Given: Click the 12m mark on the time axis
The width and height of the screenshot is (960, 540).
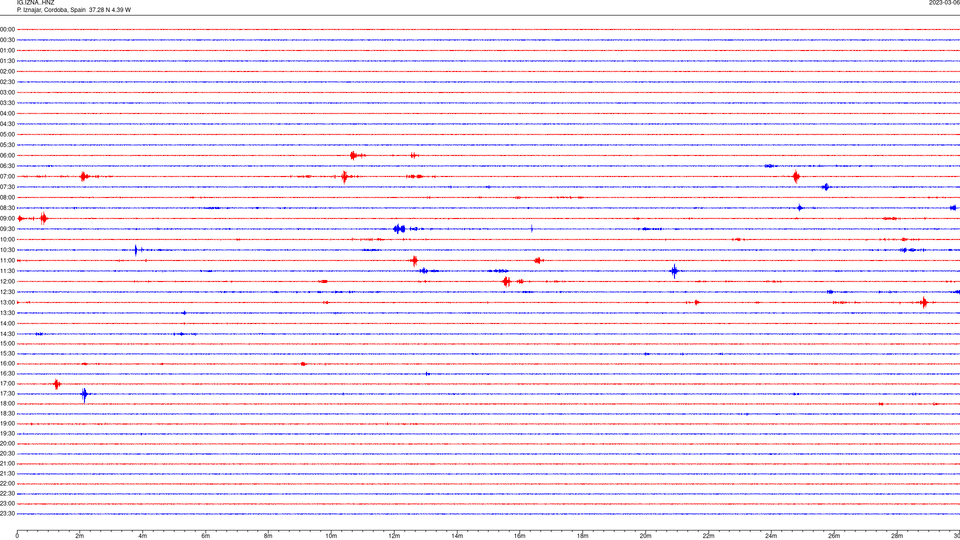Looking at the screenshot, I should coord(394,536).
